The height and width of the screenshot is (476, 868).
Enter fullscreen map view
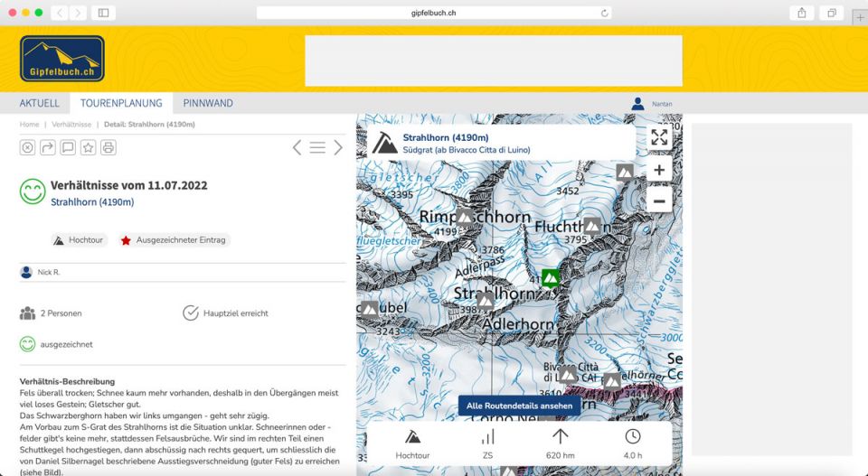(659, 137)
